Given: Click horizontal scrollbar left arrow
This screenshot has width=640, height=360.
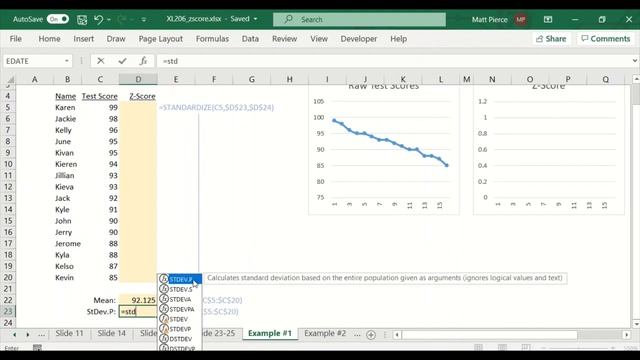Looking at the screenshot, I should (397, 335).
